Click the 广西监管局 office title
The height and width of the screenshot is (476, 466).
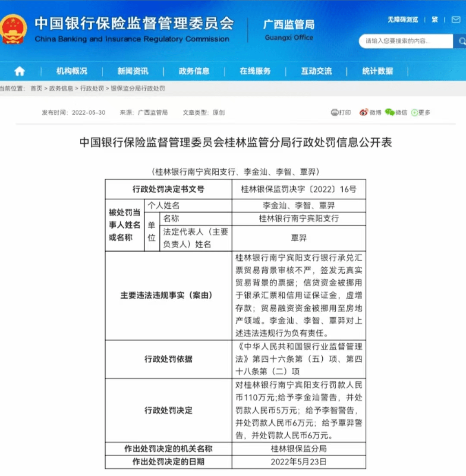[289, 25]
